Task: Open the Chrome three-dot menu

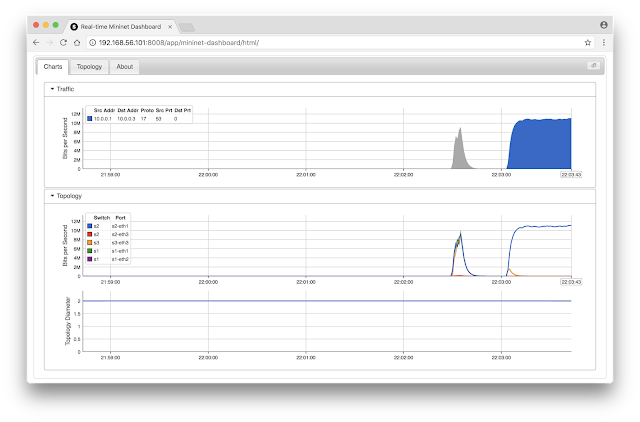Action: coord(604,42)
